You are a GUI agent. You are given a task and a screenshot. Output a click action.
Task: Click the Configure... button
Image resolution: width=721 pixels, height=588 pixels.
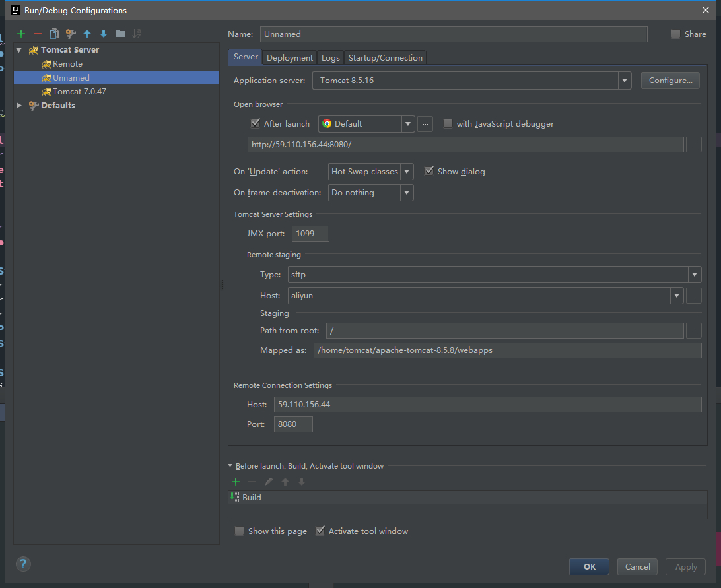click(x=670, y=81)
